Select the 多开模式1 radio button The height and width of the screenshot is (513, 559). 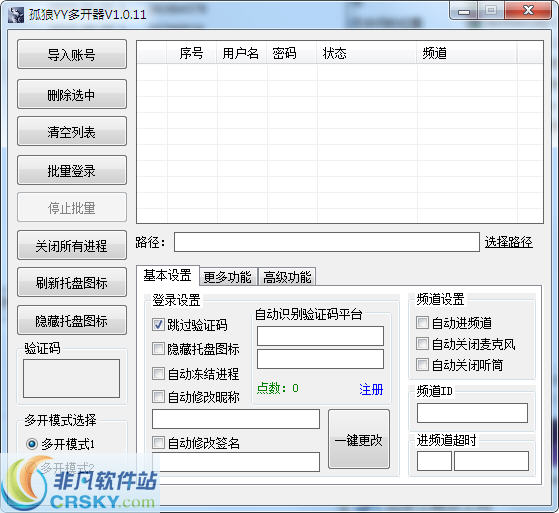[x=32, y=444]
